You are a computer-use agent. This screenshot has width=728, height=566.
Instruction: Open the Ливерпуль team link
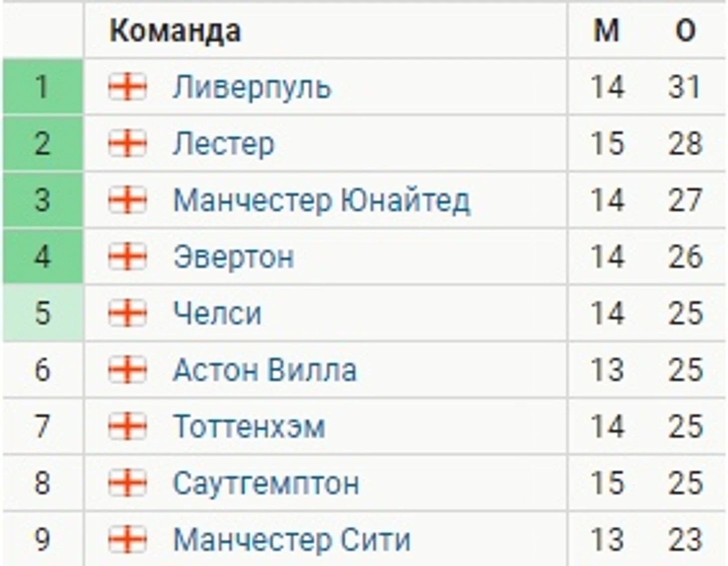click(252, 87)
